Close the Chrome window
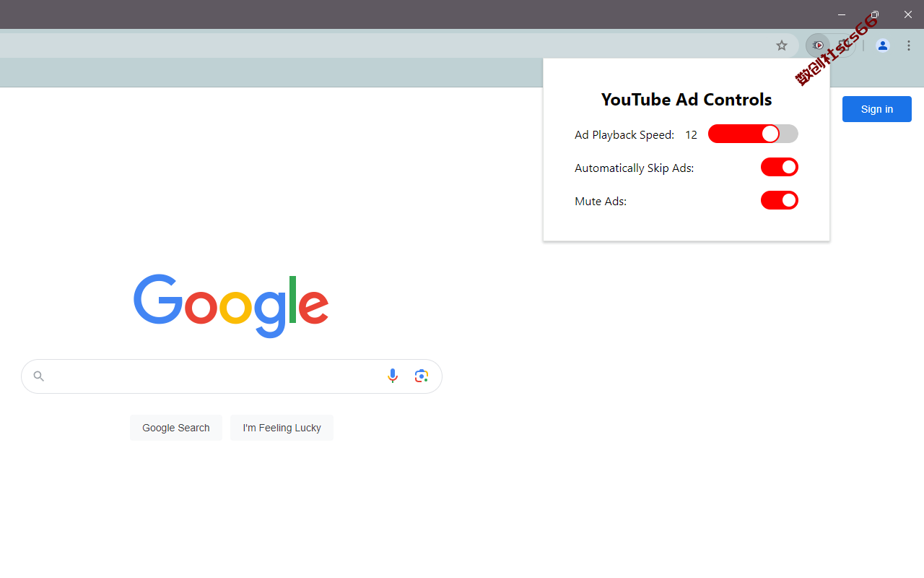Viewport: 924px width, 578px height. click(x=908, y=14)
